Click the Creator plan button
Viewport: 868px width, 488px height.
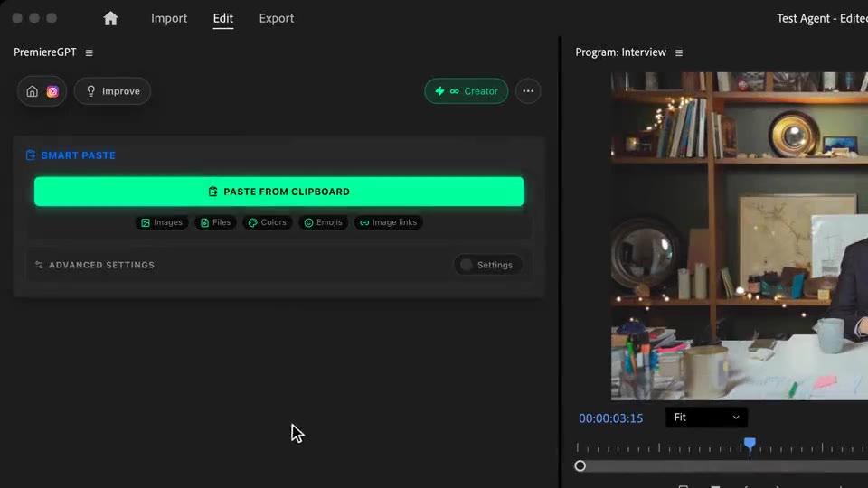[467, 91]
